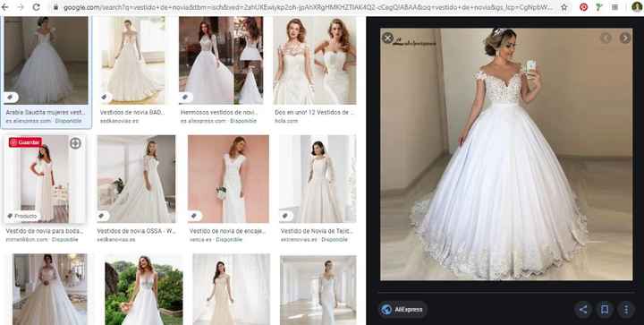Click the product tag on Hermosos vestidos thumbnail
644x325 pixels.
coord(185,98)
